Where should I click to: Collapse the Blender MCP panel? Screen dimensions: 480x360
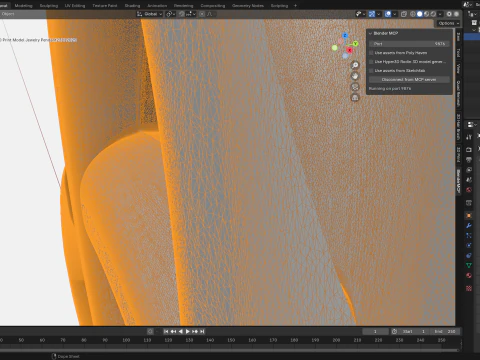pyautogui.click(x=370, y=33)
